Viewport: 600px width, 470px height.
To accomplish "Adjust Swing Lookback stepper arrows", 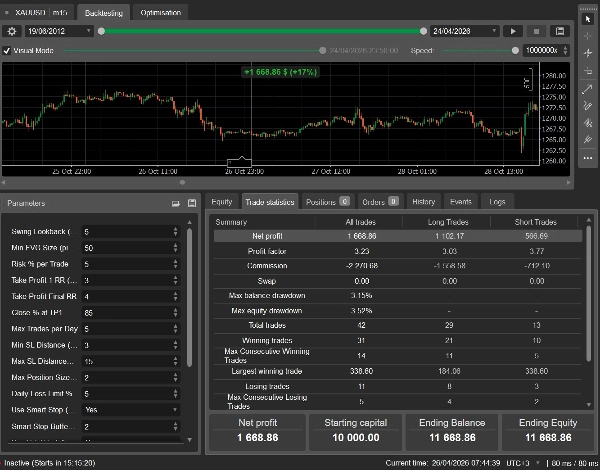I will point(175,232).
